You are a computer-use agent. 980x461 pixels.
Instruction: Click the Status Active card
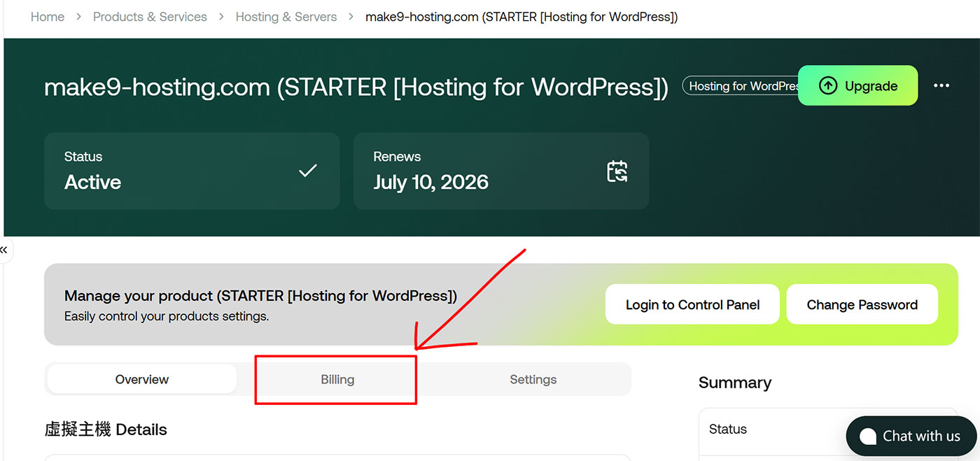192,171
